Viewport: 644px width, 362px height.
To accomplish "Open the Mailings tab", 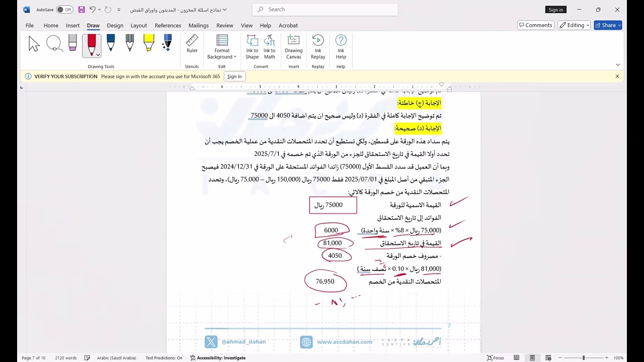I will point(199,26).
